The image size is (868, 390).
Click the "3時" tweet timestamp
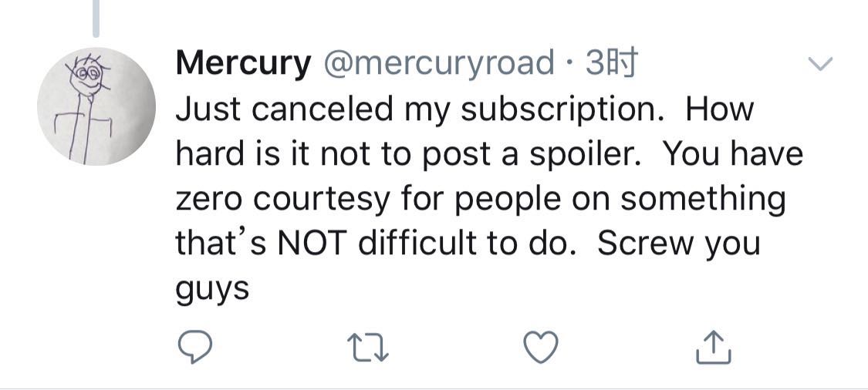(x=611, y=64)
